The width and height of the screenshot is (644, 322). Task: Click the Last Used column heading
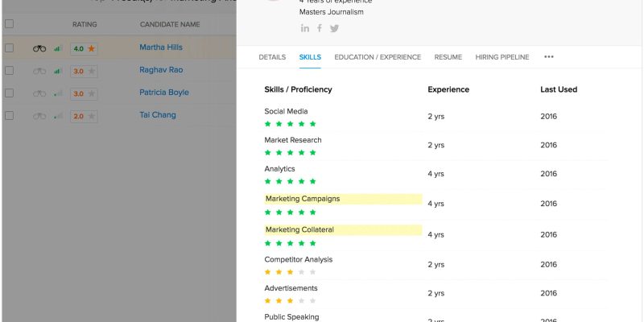tap(559, 89)
